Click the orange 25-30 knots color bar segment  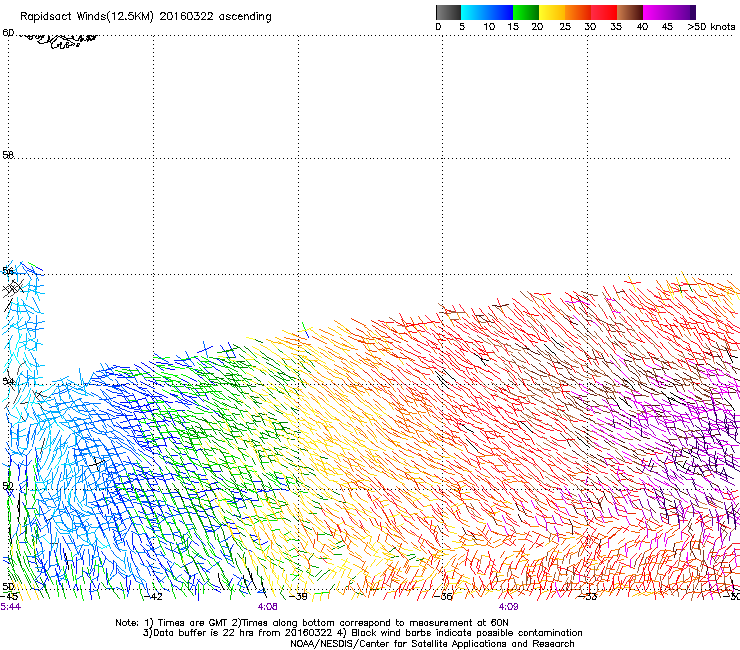pyautogui.click(x=578, y=12)
